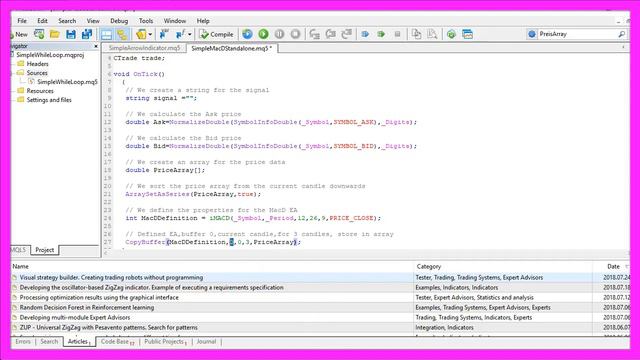Switch to the SimpleArrowIndicator.mq5 tab
640x360 pixels.
tap(144, 48)
